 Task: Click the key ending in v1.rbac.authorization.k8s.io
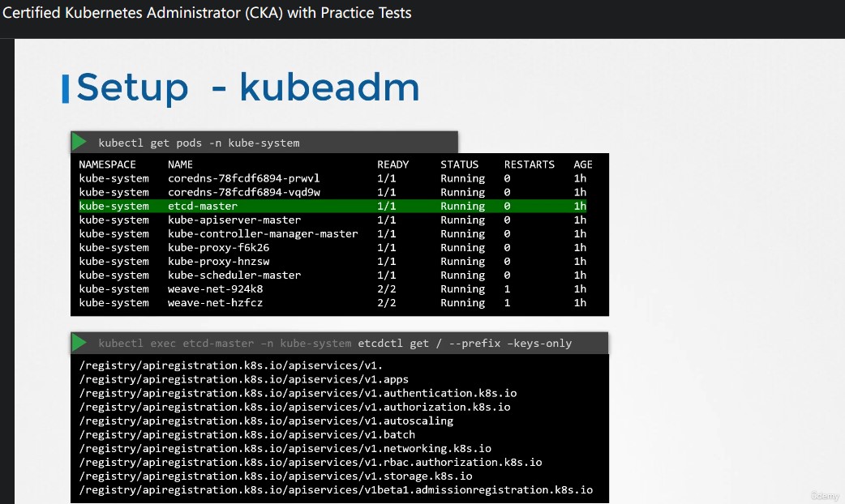(311, 462)
